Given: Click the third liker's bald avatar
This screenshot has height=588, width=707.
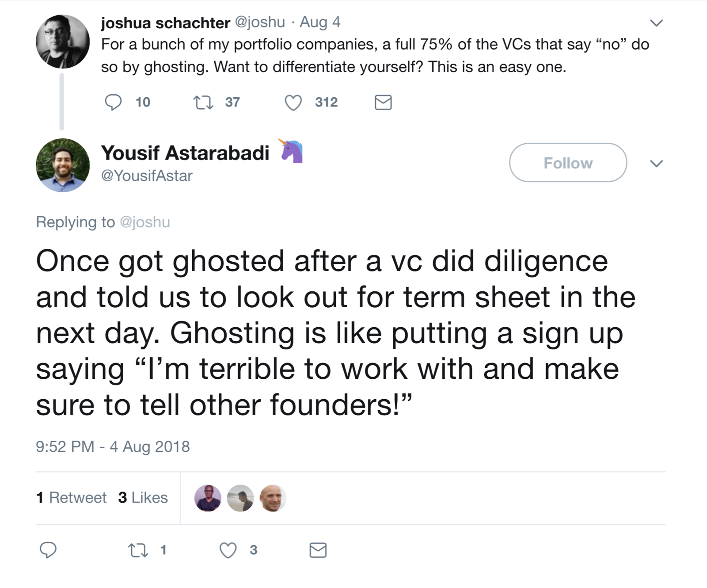Looking at the screenshot, I should 273,498.
